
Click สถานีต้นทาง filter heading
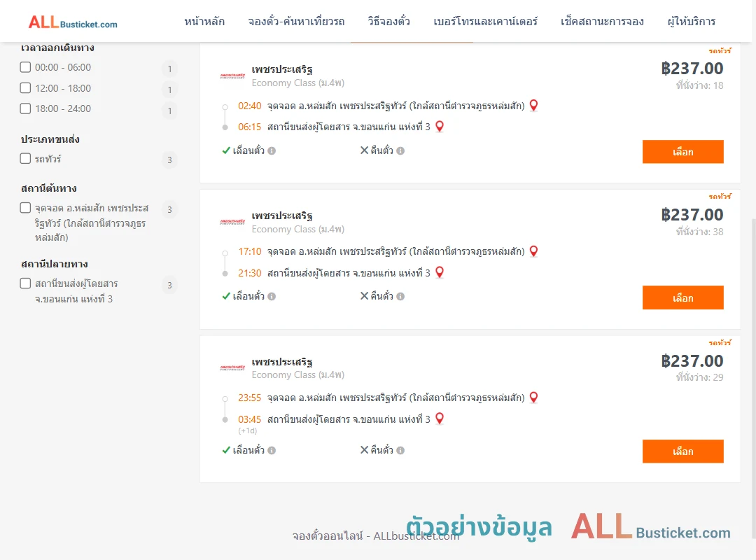pos(49,188)
